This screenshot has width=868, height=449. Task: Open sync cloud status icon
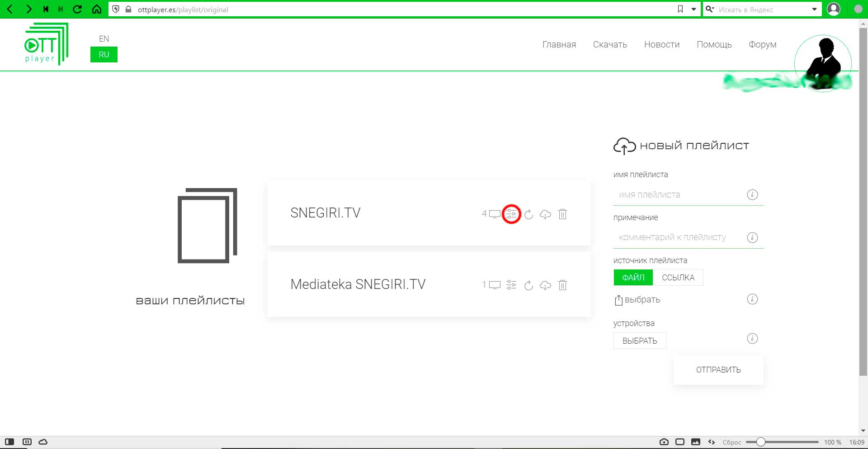click(x=43, y=442)
